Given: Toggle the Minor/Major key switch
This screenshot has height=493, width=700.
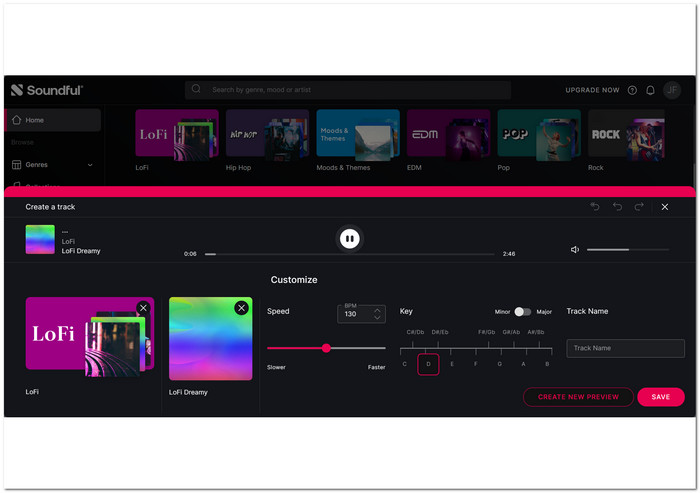Looking at the screenshot, I should 523,311.
